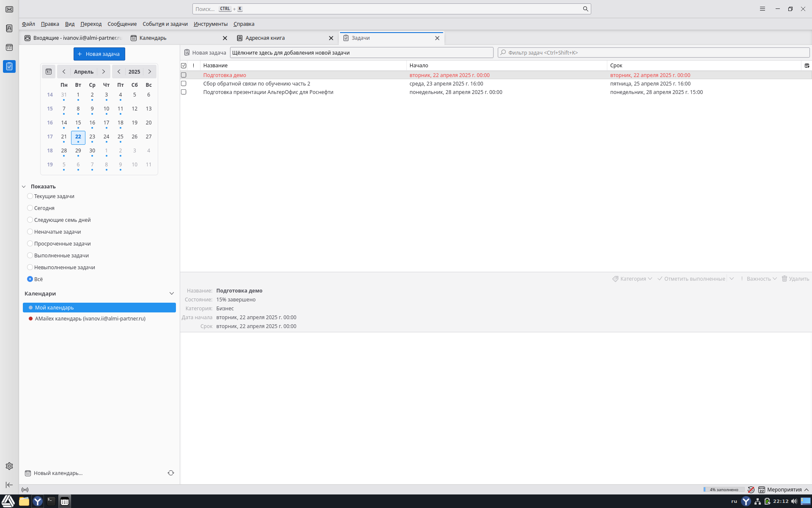
Task: Select 'Следующие семь дней' filter
Action: [x=30, y=220]
